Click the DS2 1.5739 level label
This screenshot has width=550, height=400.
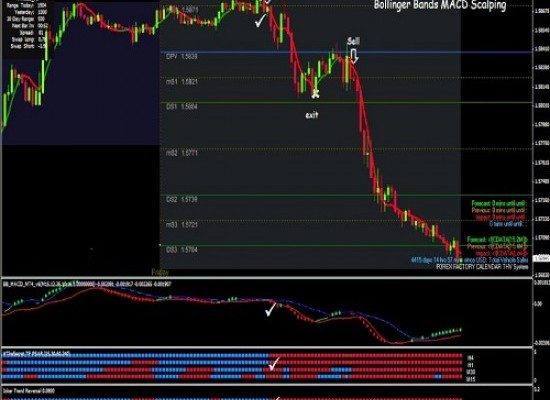182,199
